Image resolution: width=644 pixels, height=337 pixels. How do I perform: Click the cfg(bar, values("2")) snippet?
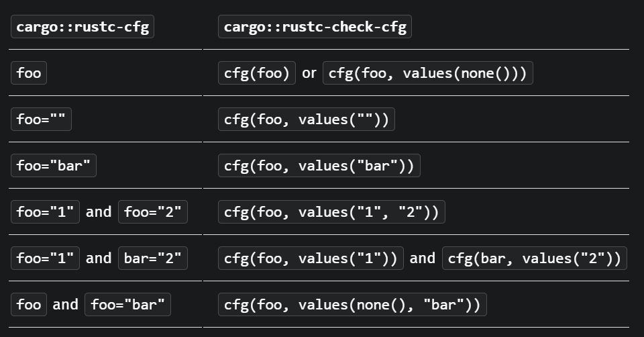[535, 258]
